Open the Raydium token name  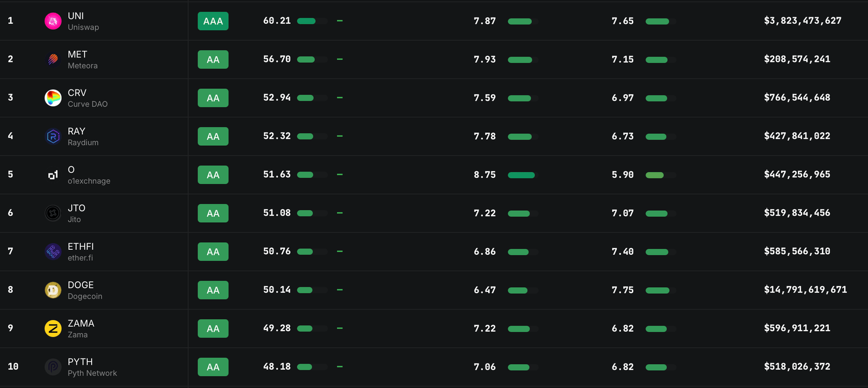83,143
